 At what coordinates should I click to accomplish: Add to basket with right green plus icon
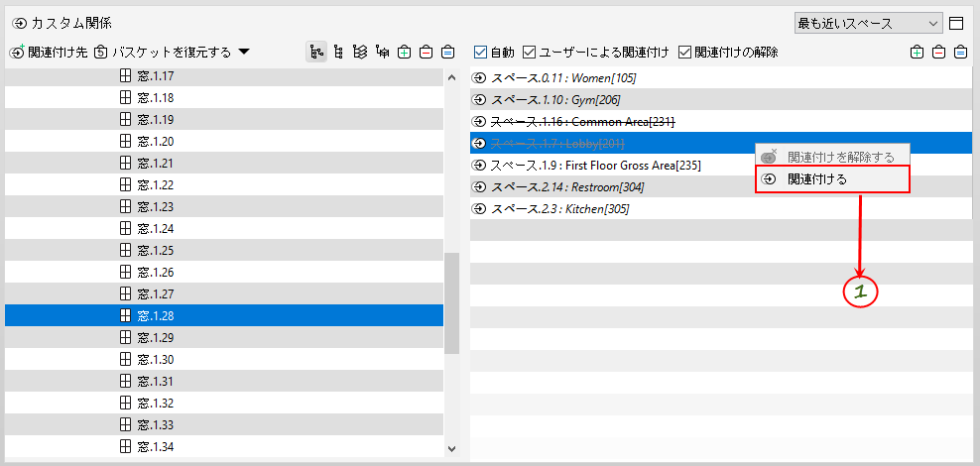point(917,53)
